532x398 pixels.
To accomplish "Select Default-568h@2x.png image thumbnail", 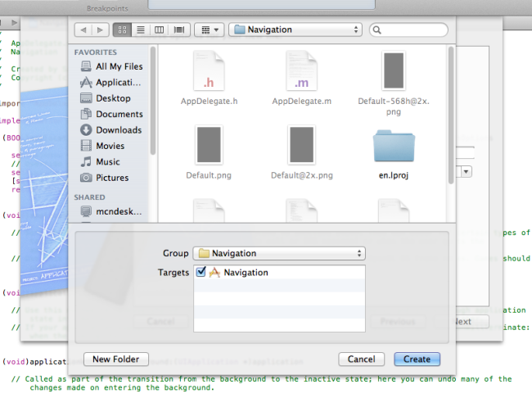I will pos(394,70).
